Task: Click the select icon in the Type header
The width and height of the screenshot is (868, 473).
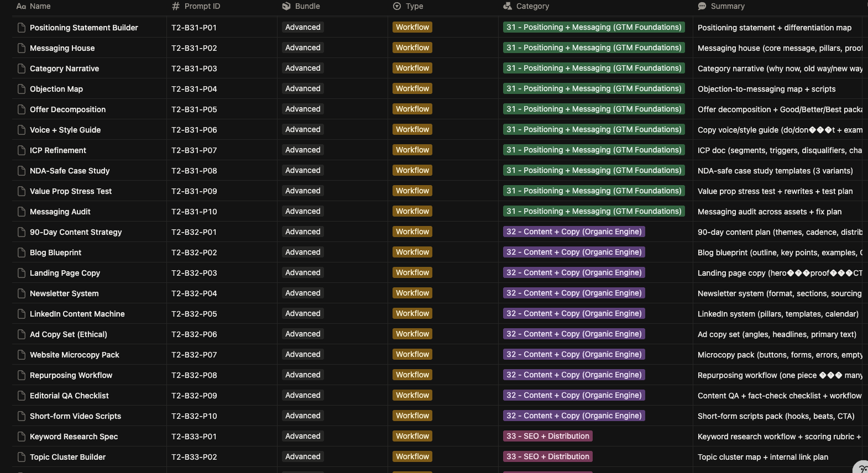Action: pos(396,6)
